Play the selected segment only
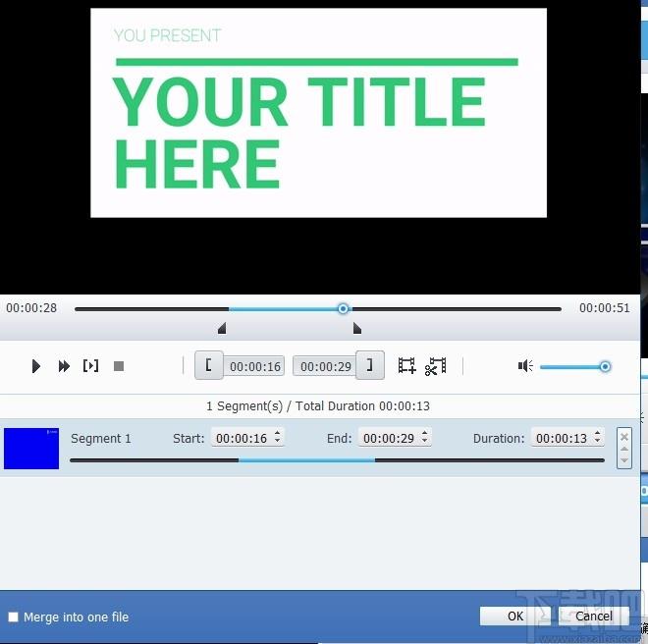The height and width of the screenshot is (644, 648). click(90, 366)
